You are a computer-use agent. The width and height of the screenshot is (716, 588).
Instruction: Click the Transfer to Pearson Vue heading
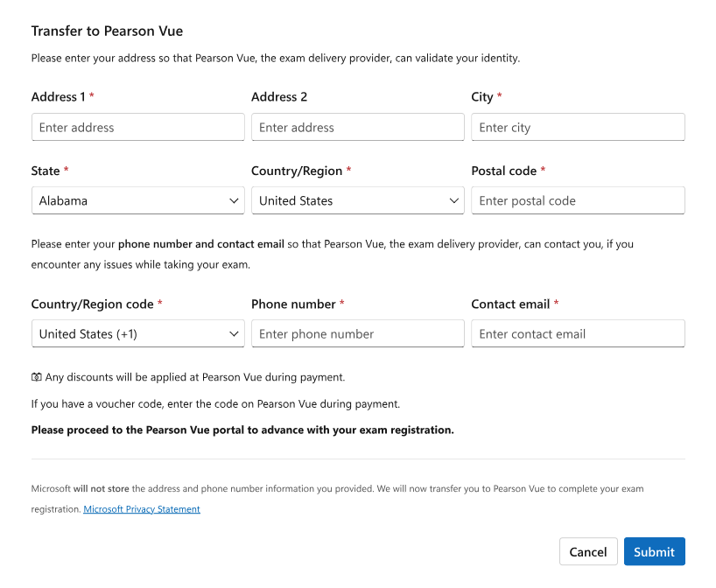[107, 31]
